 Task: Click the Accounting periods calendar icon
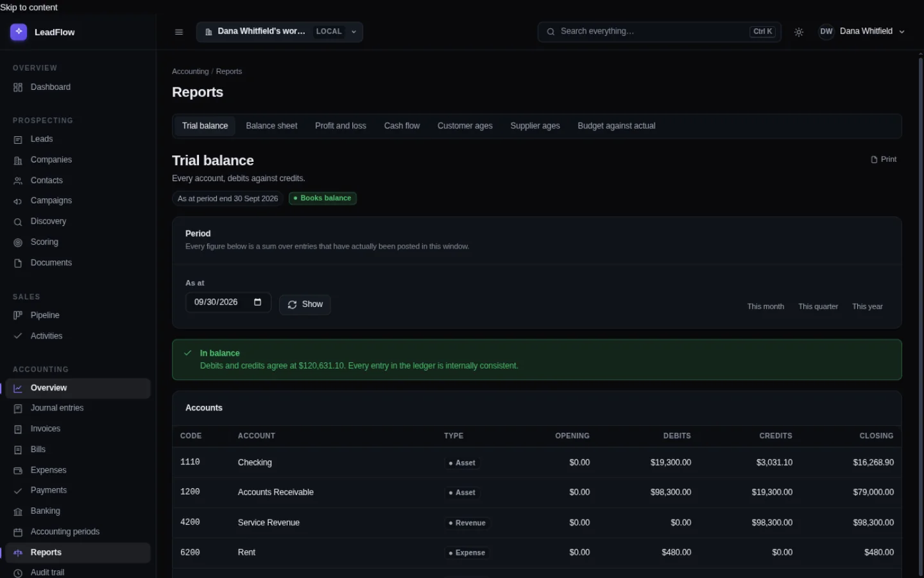(18, 532)
